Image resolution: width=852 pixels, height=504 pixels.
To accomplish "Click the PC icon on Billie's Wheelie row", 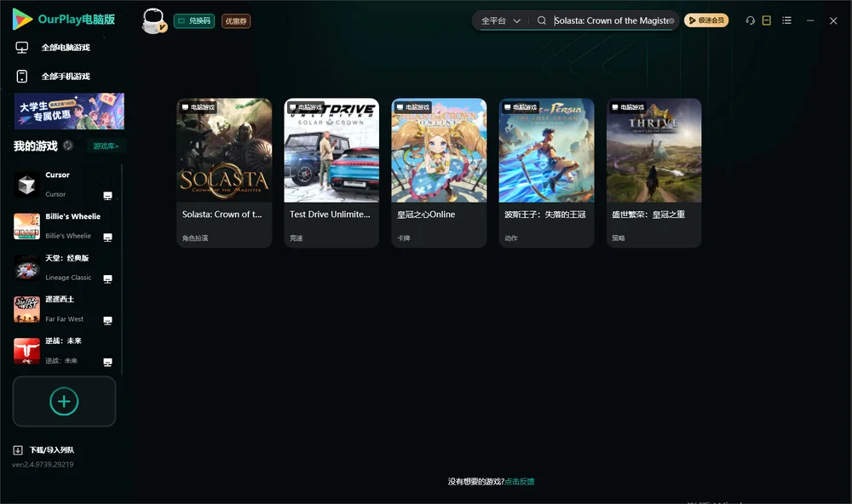I will coord(107,238).
